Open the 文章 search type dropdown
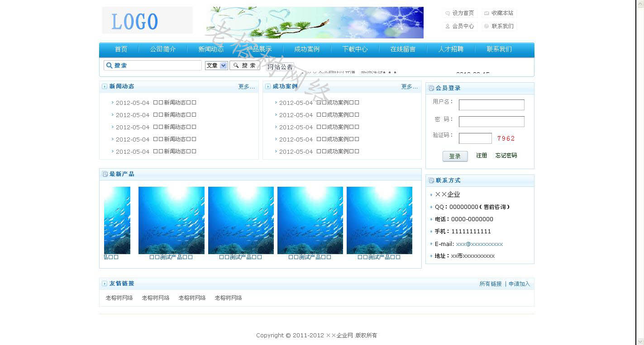Image resolution: width=644 pixels, height=345 pixels. tap(216, 66)
